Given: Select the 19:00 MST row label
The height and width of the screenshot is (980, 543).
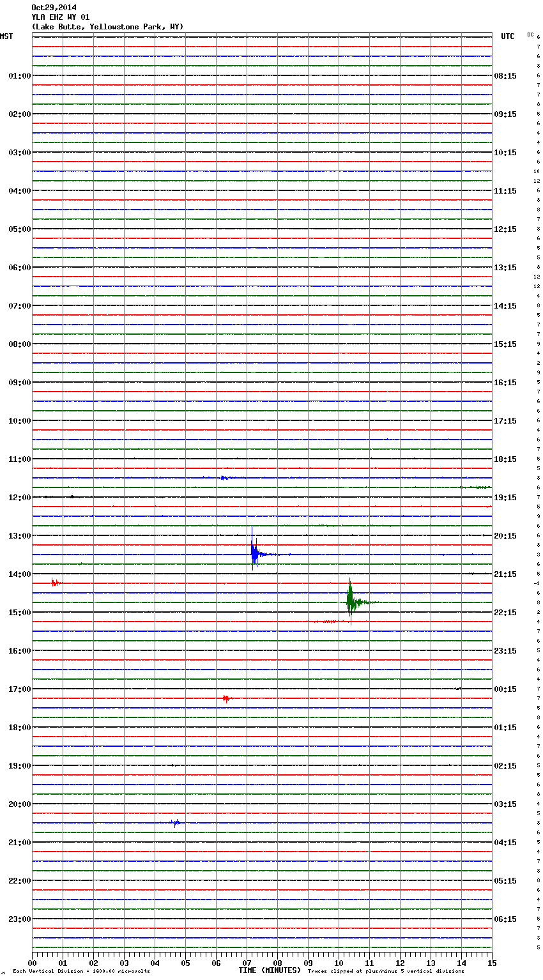Looking at the screenshot, I should (19, 766).
